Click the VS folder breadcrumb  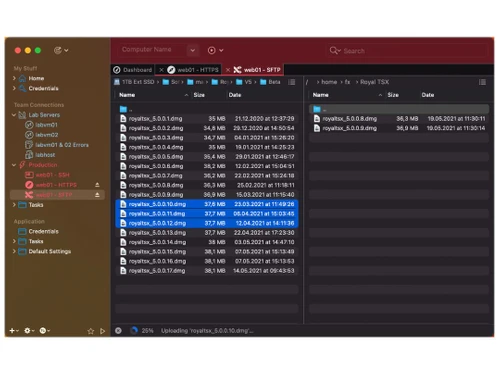(244, 82)
